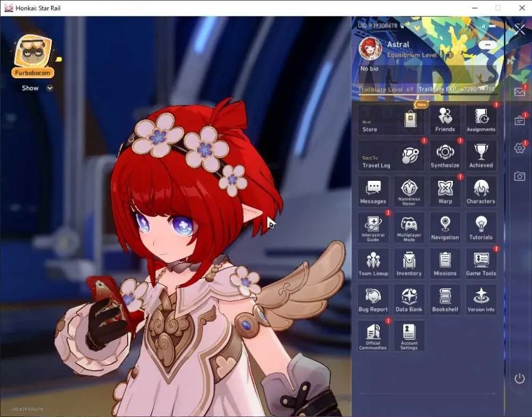Open the Travel Log

point(391,156)
